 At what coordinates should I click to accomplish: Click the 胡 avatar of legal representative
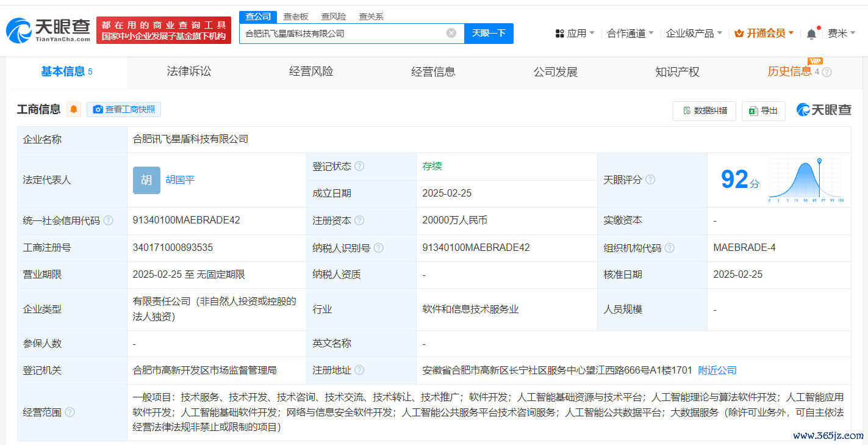tap(146, 180)
